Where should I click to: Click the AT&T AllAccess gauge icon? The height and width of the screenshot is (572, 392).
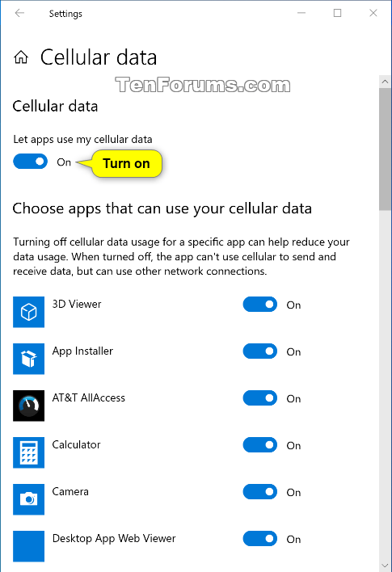coord(28,406)
